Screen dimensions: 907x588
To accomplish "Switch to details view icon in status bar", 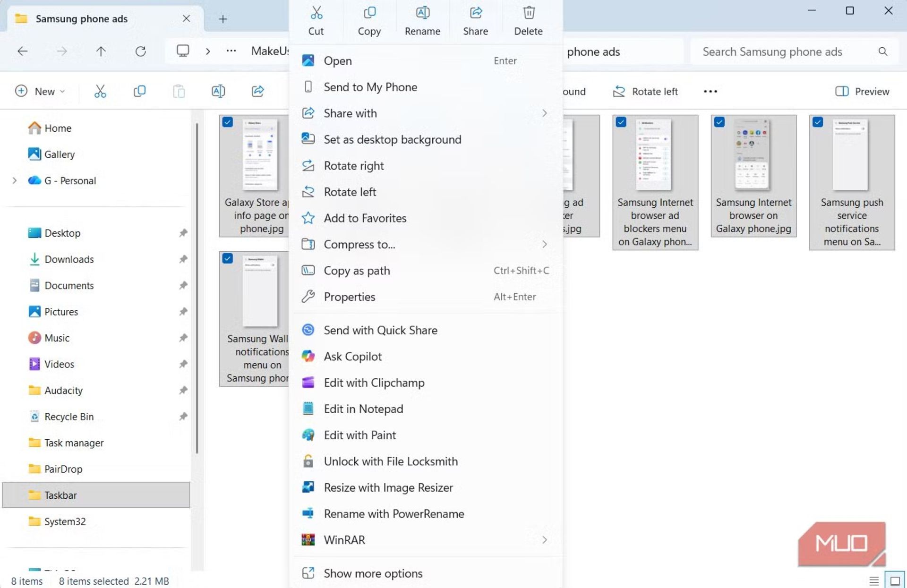I will coord(874,581).
